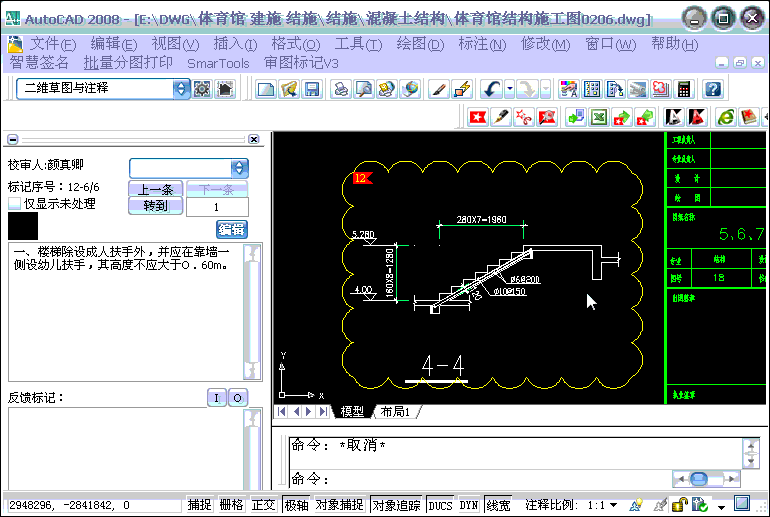Open the Help question mark icon
The height and width of the screenshot is (517, 770).
(712, 89)
